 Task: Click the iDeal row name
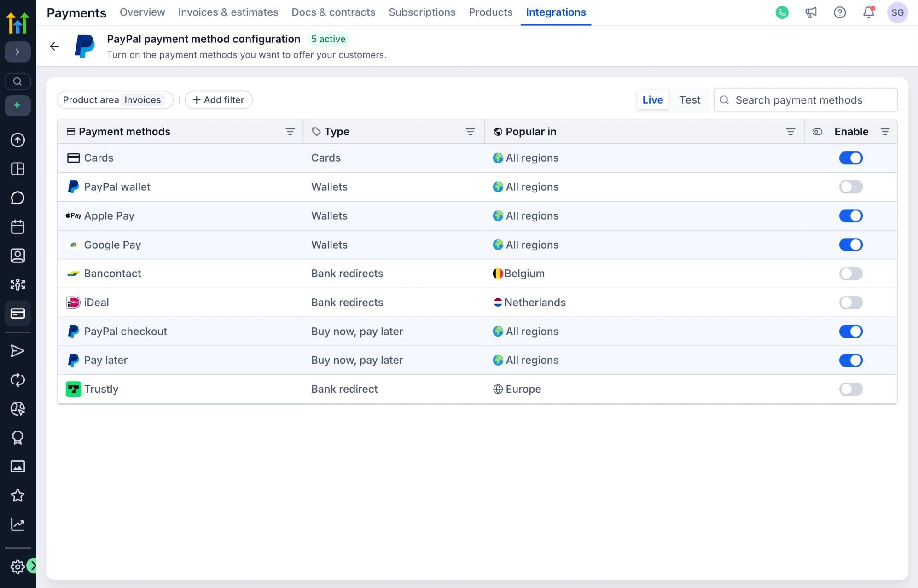click(96, 303)
